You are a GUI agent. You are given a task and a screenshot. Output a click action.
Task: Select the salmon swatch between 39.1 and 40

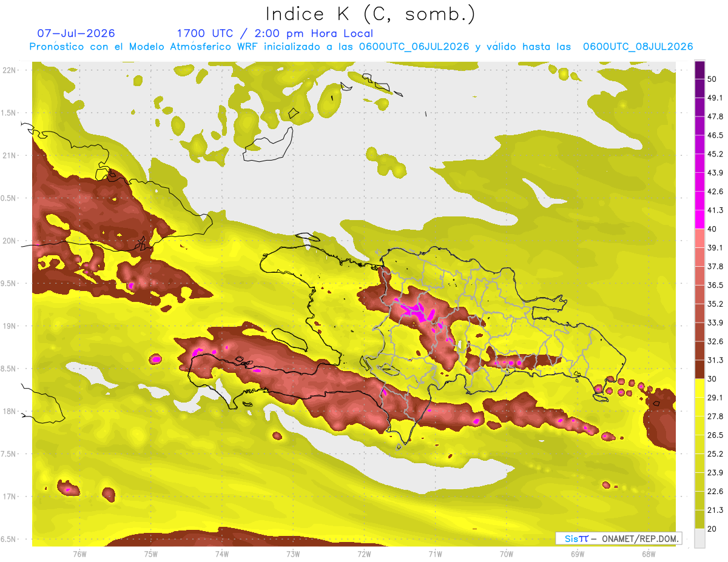tap(699, 238)
